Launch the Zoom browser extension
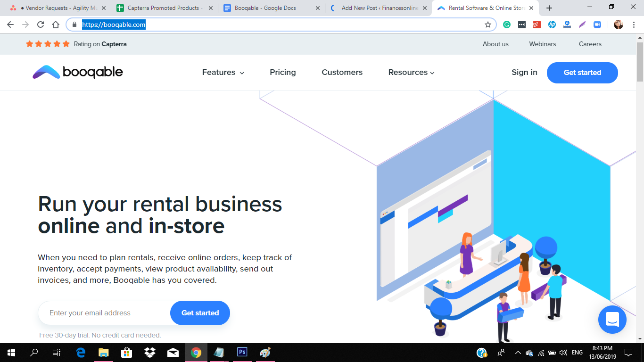The width and height of the screenshot is (644, 362). pyautogui.click(x=597, y=25)
